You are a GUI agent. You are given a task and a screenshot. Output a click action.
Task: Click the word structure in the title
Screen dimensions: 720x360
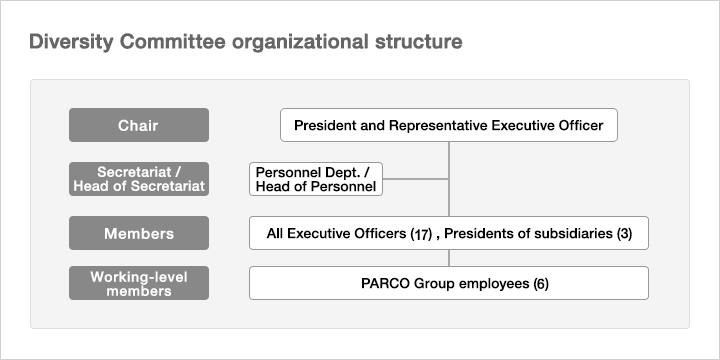[x=418, y=42]
